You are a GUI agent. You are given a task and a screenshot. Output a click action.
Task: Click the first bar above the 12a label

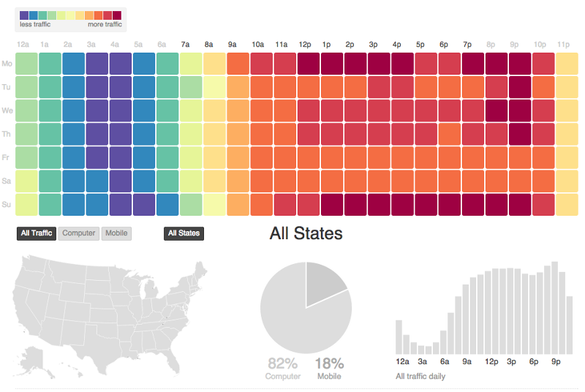pos(399,337)
